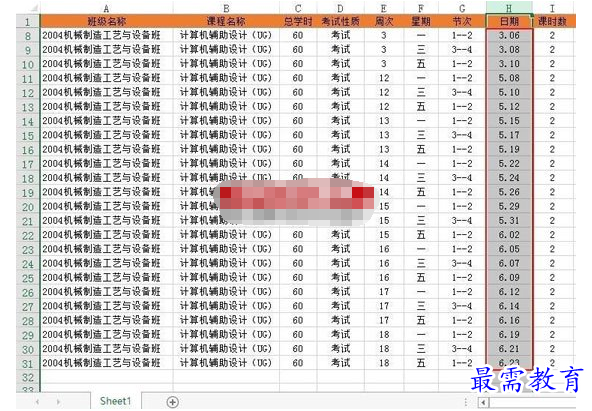Select the date cell 6.12

tap(509, 292)
